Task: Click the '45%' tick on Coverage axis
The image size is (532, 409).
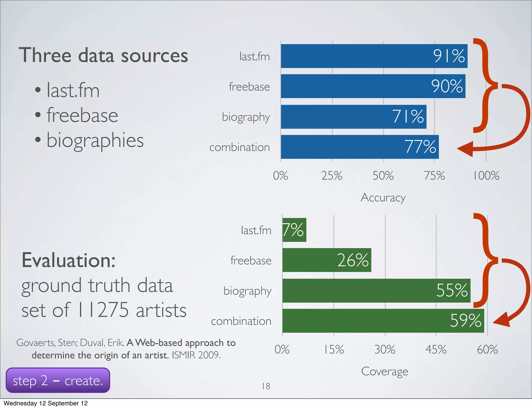Action: pos(436,350)
